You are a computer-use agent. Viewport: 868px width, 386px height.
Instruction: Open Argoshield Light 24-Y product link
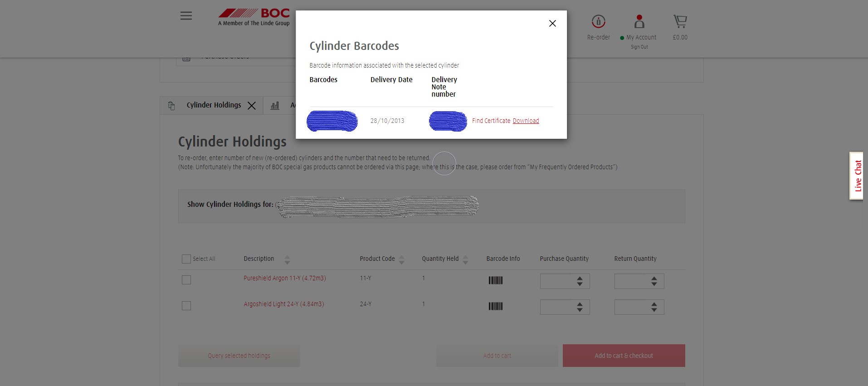pyautogui.click(x=284, y=304)
